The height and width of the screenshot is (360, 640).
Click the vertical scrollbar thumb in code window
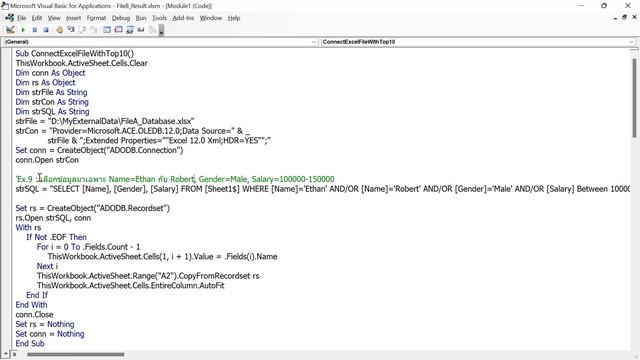[x=634, y=98]
